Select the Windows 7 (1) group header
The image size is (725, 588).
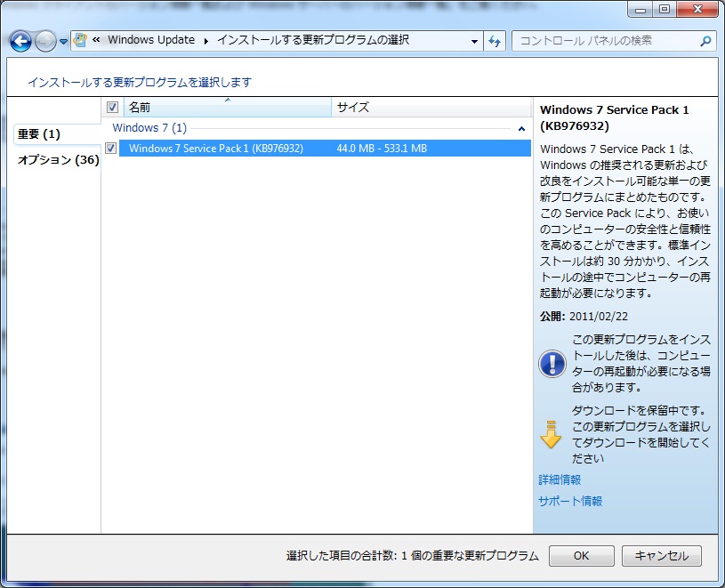coord(149,127)
